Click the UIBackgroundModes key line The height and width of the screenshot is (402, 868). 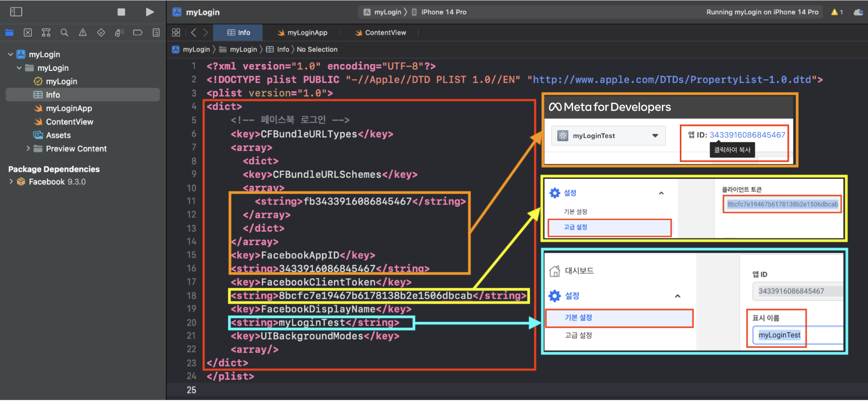pos(315,336)
